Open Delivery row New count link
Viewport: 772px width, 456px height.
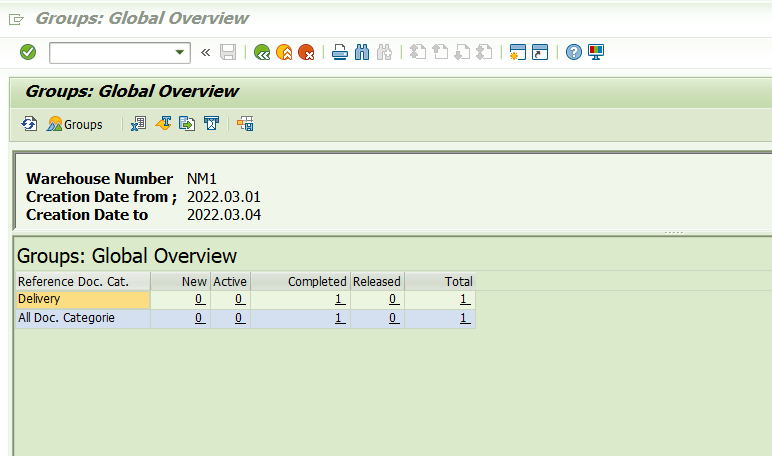coord(199,299)
